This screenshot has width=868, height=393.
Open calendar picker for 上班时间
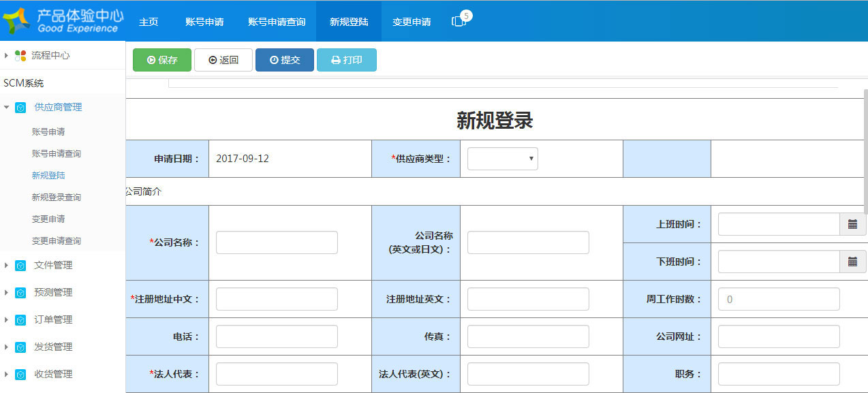tap(852, 224)
